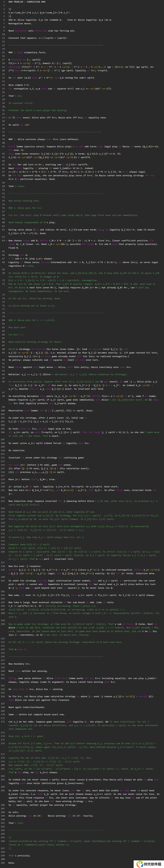Click the line 'A function on [0, sqrt2]:'

click(x=25, y=60)
